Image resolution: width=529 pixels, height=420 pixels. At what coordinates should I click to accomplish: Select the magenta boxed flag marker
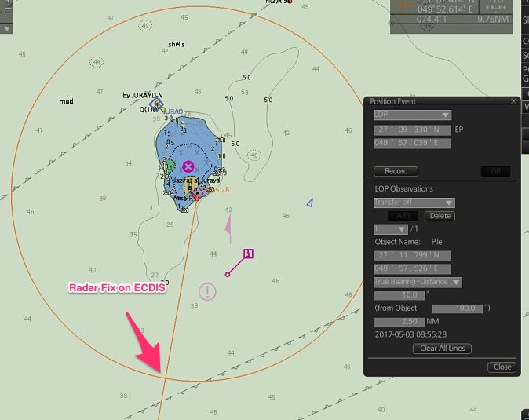pyautogui.click(x=248, y=254)
